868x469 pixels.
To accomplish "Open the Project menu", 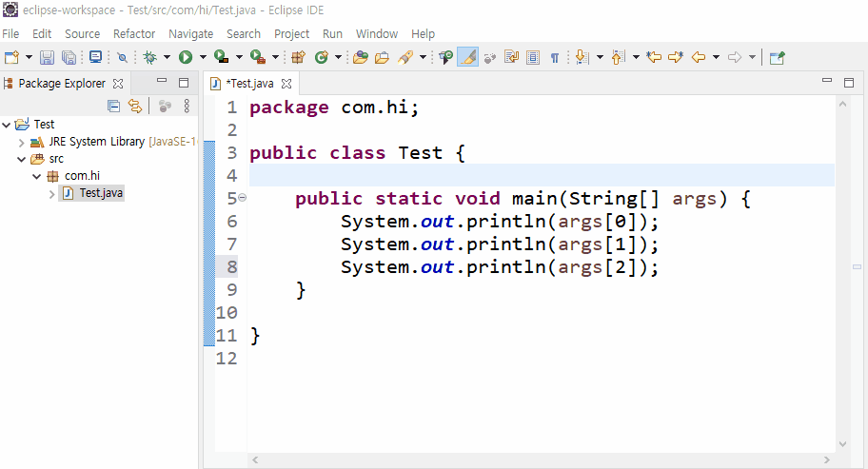I will coord(292,33).
